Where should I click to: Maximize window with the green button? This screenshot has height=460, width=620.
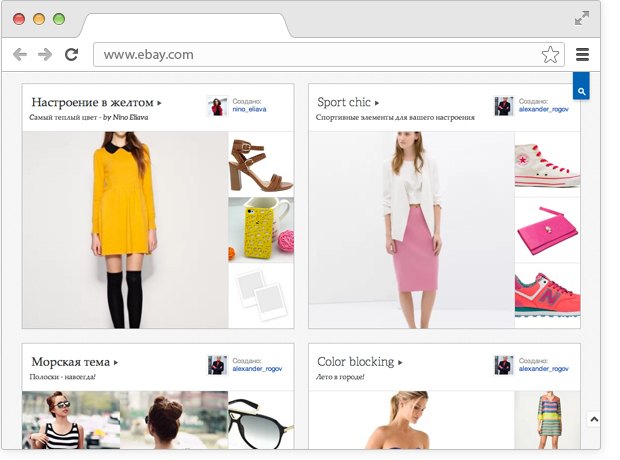point(59,19)
